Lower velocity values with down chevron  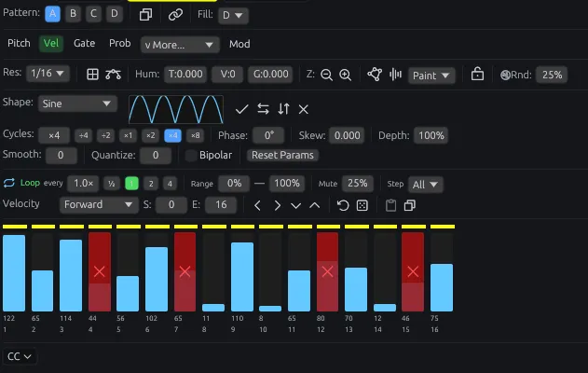(x=296, y=206)
